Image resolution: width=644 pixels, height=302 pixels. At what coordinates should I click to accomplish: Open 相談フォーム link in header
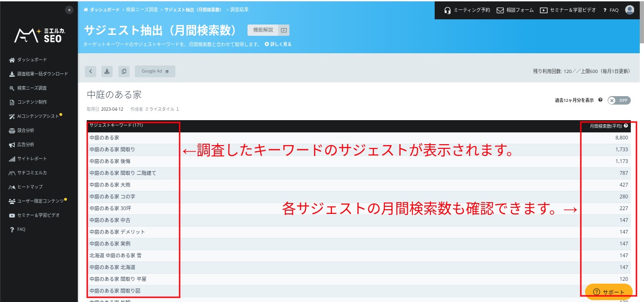click(515, 10)
